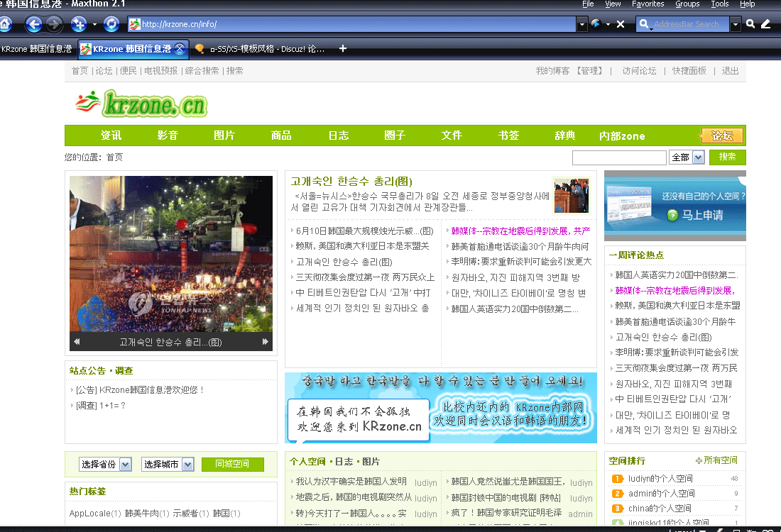The image size is (781, 532).
Task: Open the Tools menu
Action: 719,4
